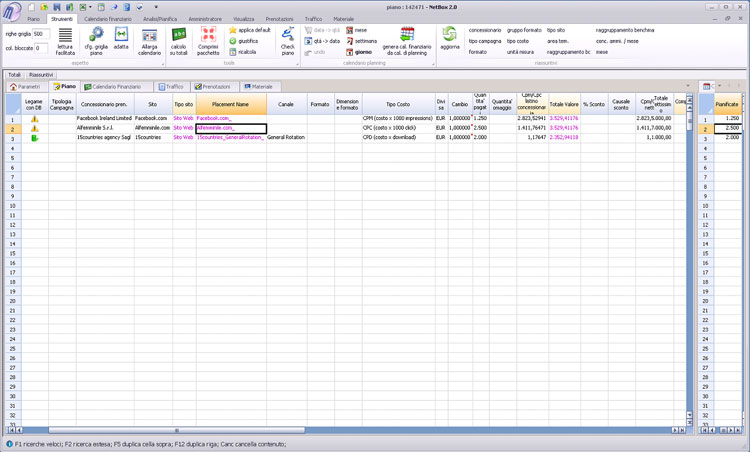Select the mese calendar option

point(358,30)
